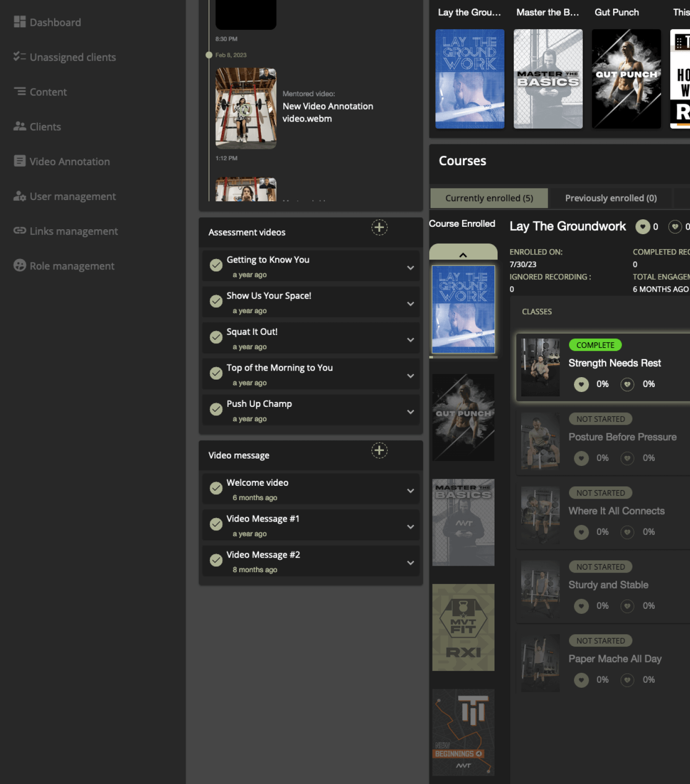Image resolution: width=690 pixels, height=784 pixels.
Task: Click check icon beside Push Up Champ
Action: [216, 409]
